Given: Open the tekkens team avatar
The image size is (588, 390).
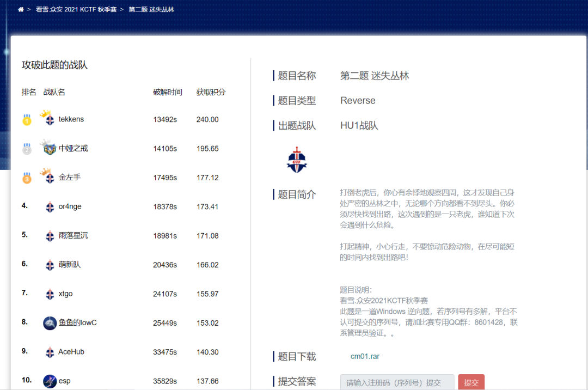Looking at the screenshot, I should tap(49, 120).
